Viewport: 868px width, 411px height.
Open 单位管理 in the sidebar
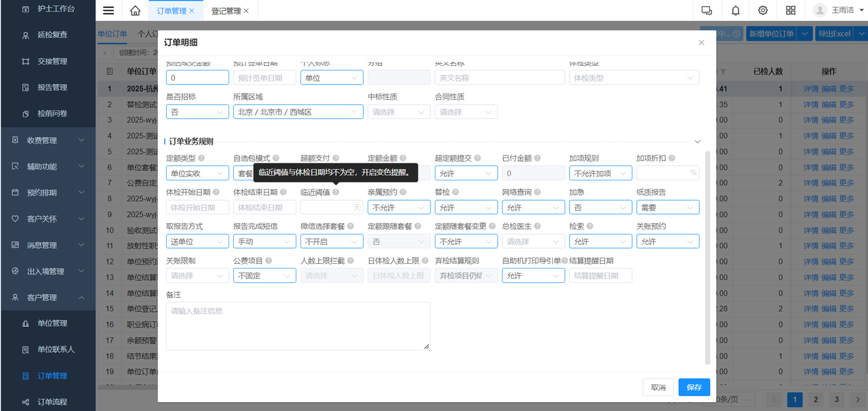click(52, 324)
